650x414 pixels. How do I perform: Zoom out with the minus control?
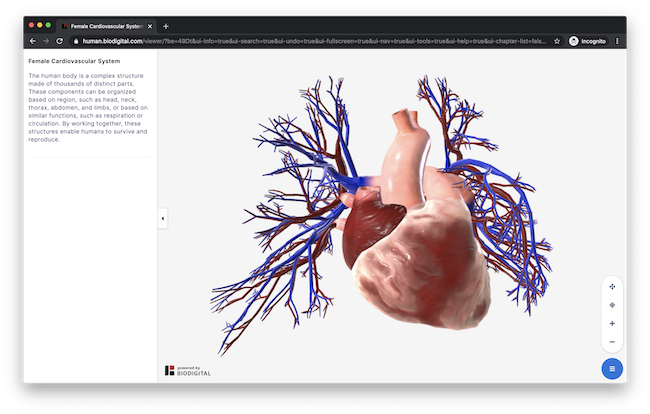point(612,342)
